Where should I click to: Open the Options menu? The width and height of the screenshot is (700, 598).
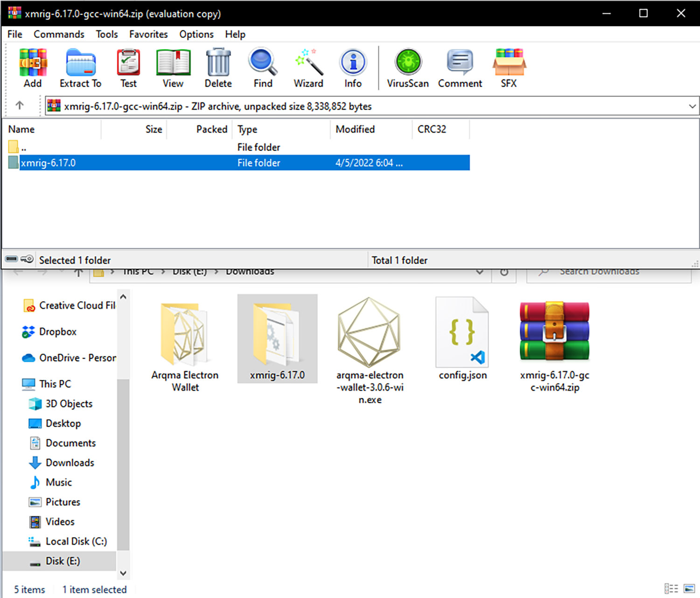click(x=196, y=34)
